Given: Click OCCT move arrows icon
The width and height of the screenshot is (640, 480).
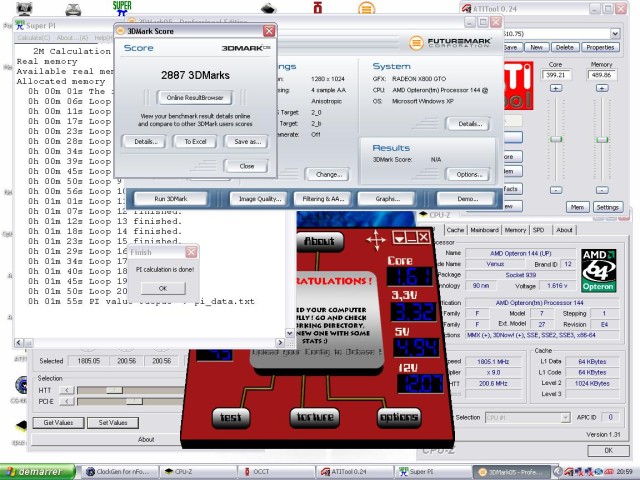Looking at the screenshot, I should 376,240.
